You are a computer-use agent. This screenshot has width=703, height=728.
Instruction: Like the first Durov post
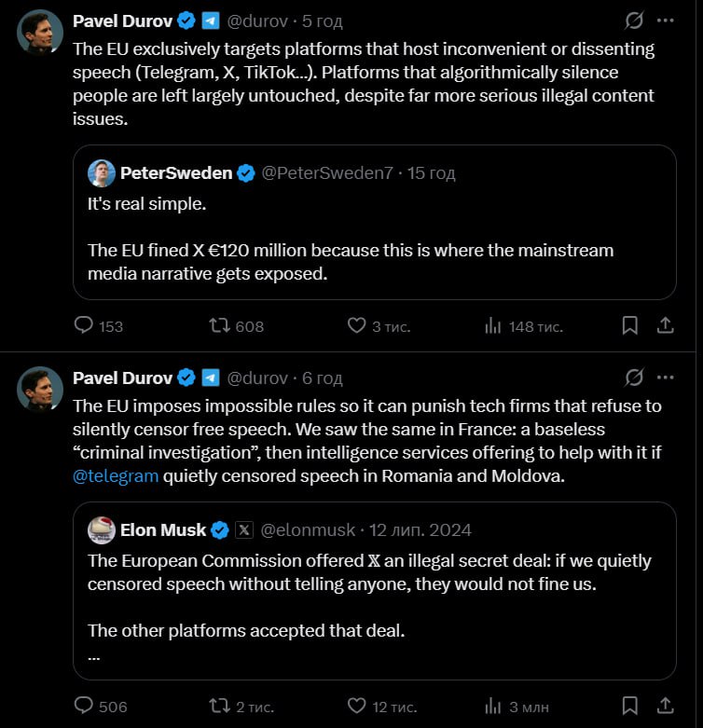(356, 326)
